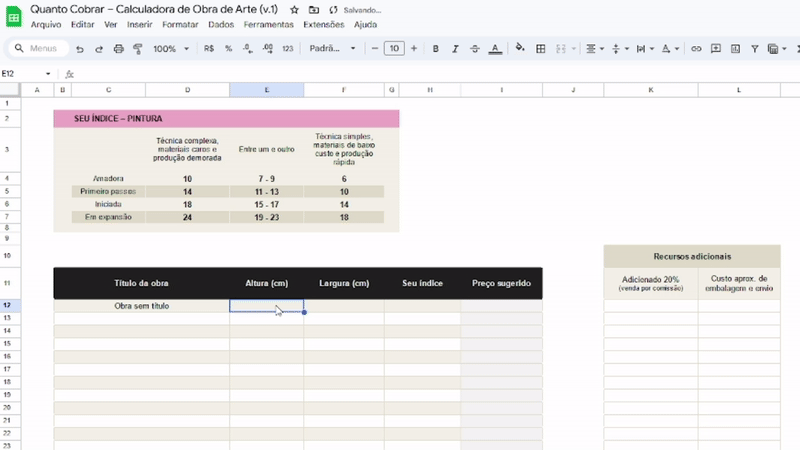Select the 'Recursos adicionais' header cell
The height and width of the screenshot is (450, 800).
692,256
